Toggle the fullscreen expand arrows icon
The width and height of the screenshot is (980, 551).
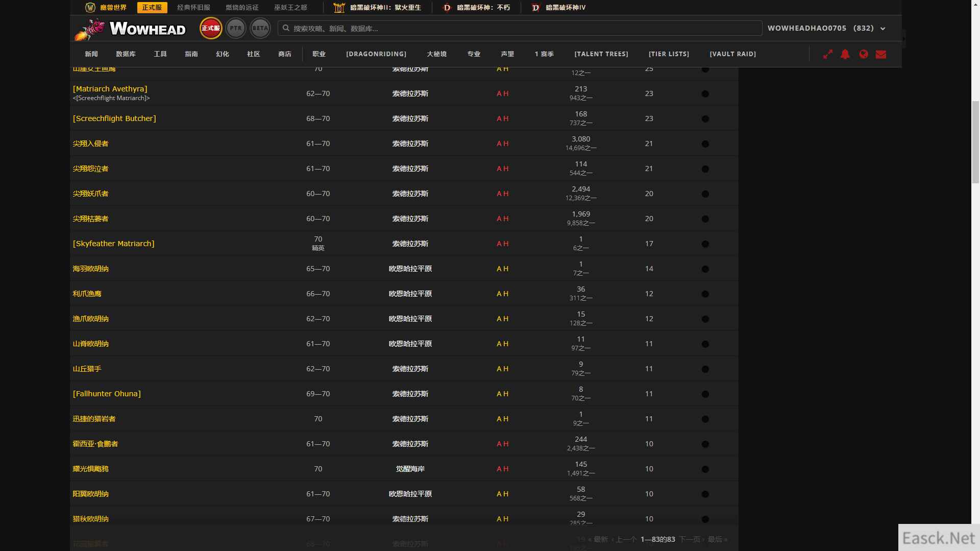point(828,54)
